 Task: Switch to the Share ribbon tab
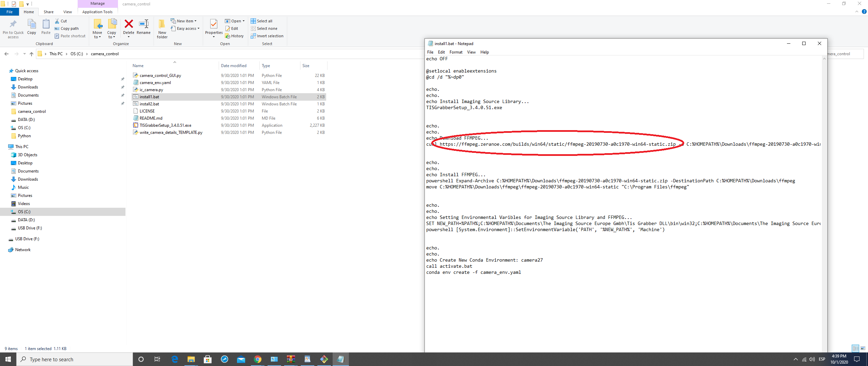click(48, 12)
